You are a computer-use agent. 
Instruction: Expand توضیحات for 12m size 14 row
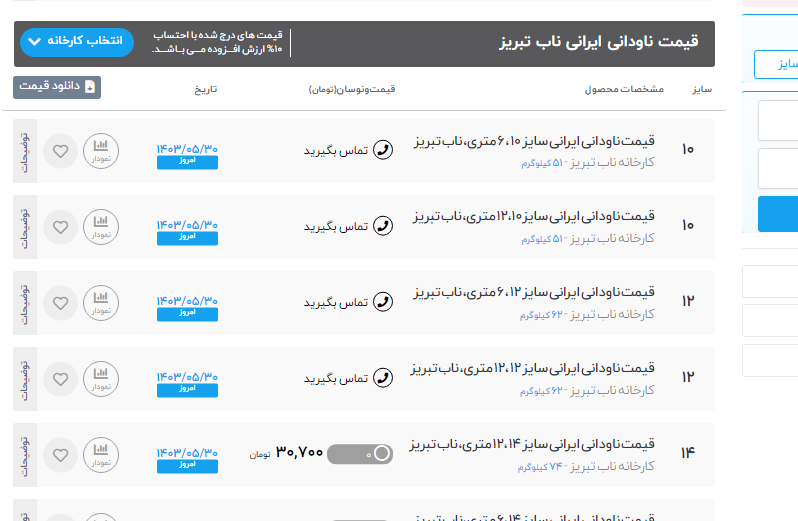pyautogui.click(x=25, y=454)
